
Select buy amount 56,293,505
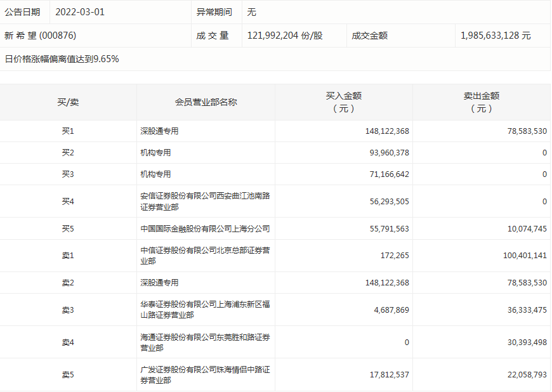(390, 202)
